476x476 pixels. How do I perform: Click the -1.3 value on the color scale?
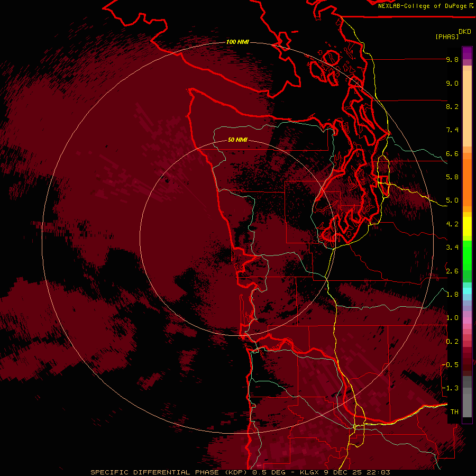click(x=450, y=388)
